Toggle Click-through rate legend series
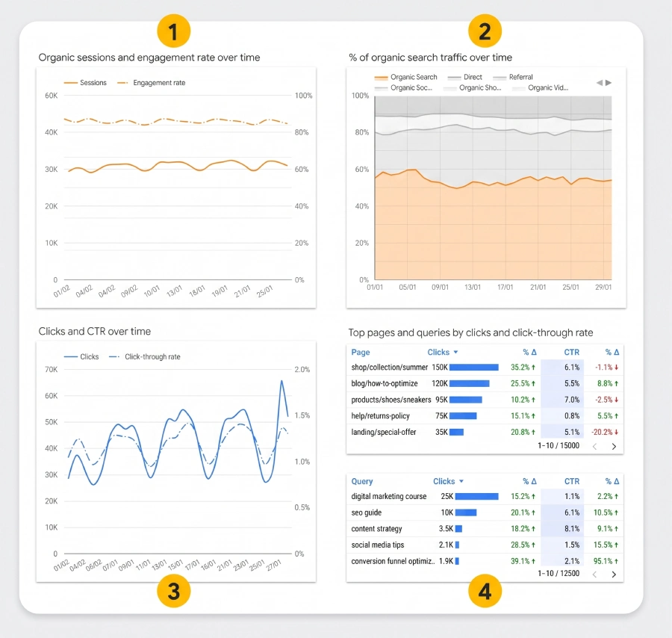The image size is (672, 638). 145,357
